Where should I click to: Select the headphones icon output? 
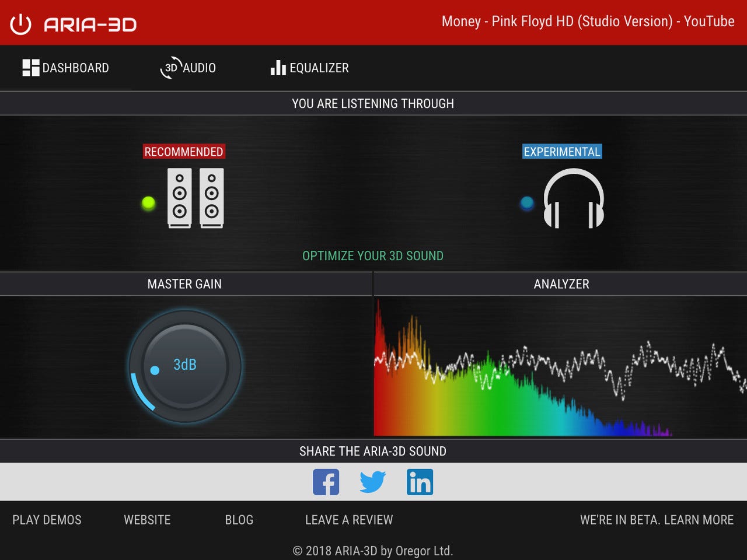tap(574, 198)
